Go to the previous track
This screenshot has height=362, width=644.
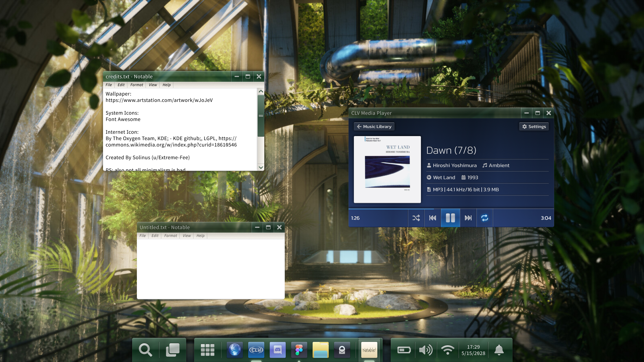(x=433, y=218)
